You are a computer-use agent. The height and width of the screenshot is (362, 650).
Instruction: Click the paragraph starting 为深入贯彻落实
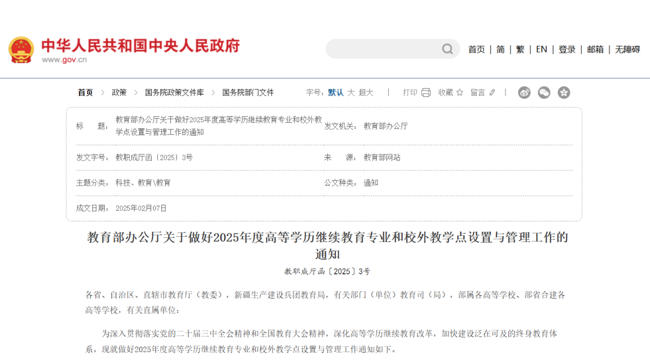(x=321, y=341)
